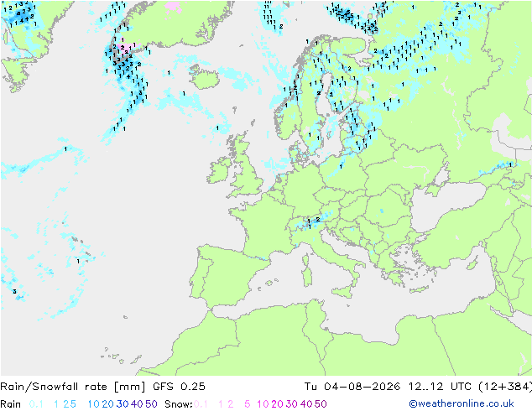Select the Snow legend value 5
Image resolution: width=532 pixels, height=411 pixels.
248,404
